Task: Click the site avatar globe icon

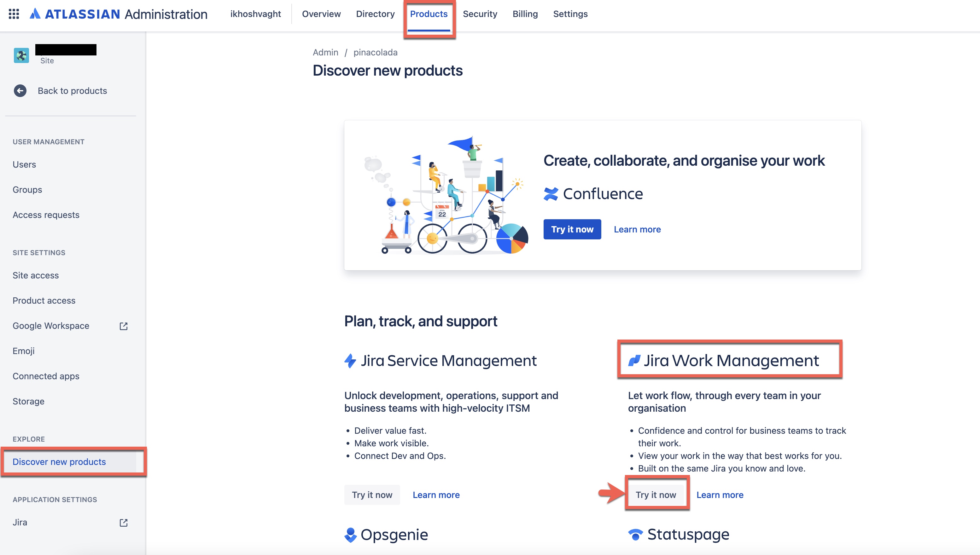Action: [21, 55]
